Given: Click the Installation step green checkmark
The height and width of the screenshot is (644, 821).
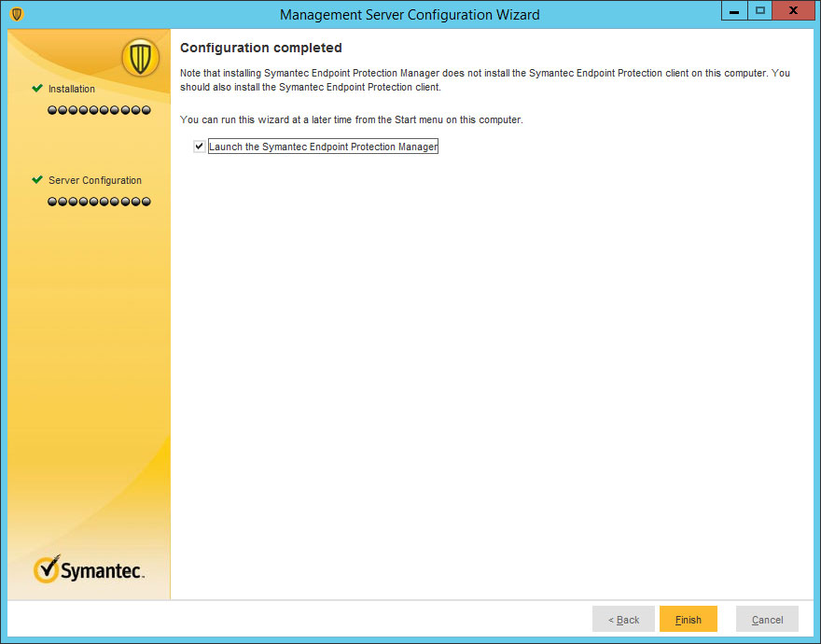Looking at the screenshot, I should coord(37,88).
